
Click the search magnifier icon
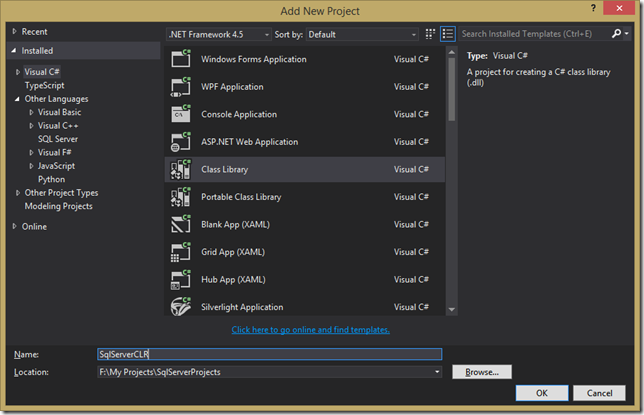(616, 34)
